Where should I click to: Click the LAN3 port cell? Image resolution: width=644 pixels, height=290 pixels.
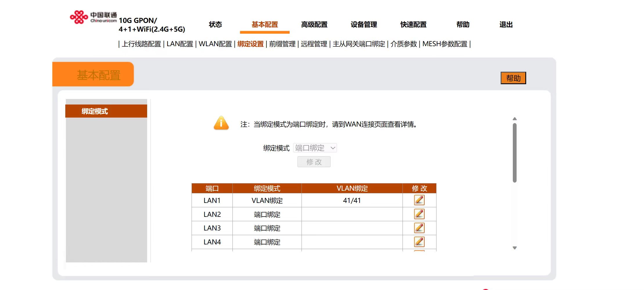[x=212, y=228]
